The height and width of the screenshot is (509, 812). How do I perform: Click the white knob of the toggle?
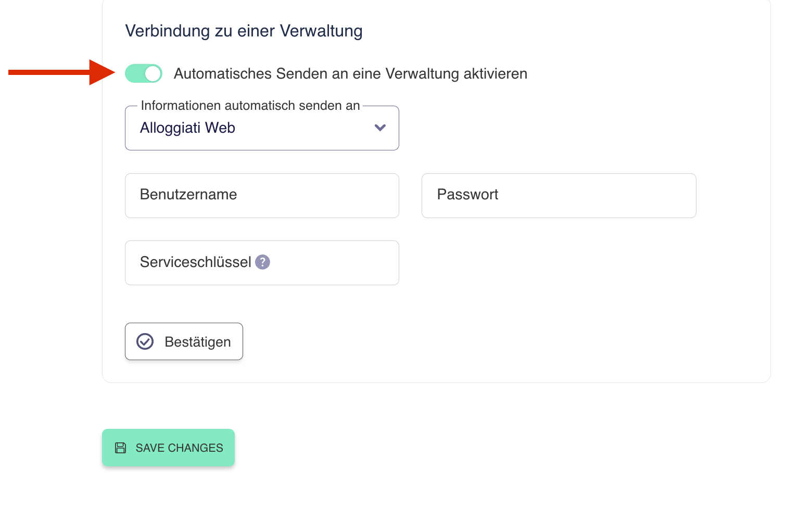[x=153, y=74]
